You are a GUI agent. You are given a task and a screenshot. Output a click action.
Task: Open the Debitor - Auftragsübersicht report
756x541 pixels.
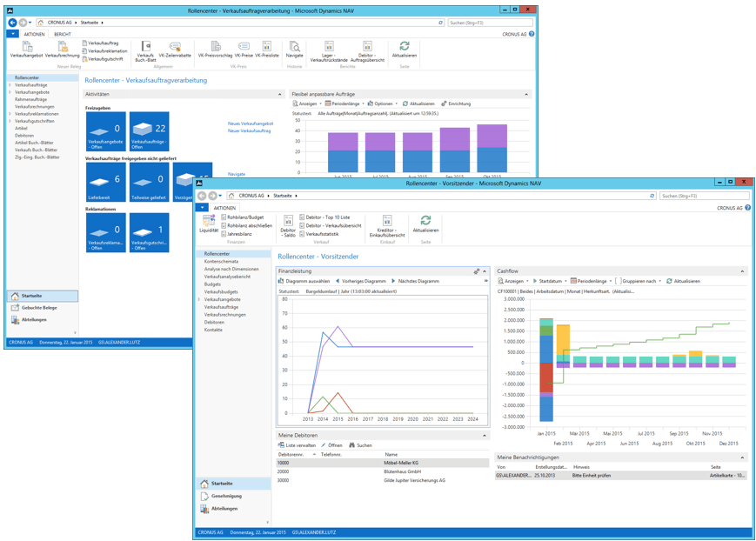(367, 51)
